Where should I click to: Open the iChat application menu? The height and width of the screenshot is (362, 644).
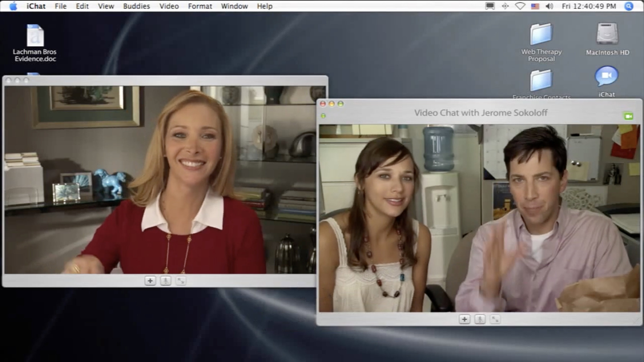point(36,6)
